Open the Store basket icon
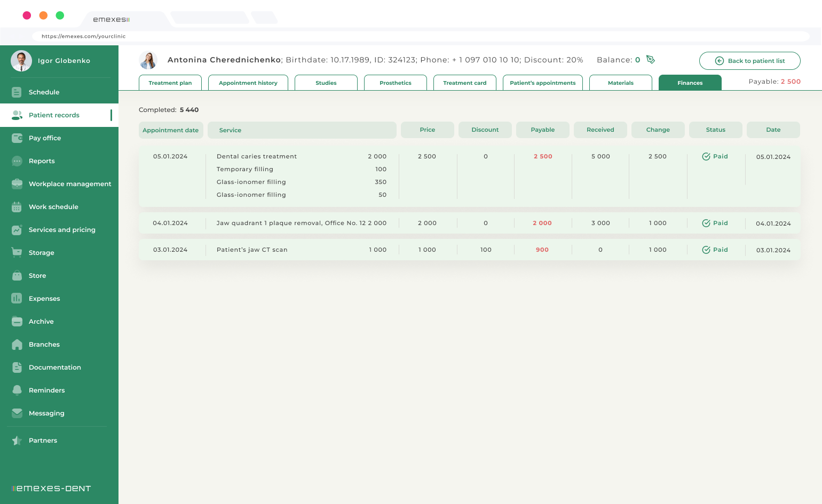The image size is (822, 504). pyautogui.click(x=17, y=276)
